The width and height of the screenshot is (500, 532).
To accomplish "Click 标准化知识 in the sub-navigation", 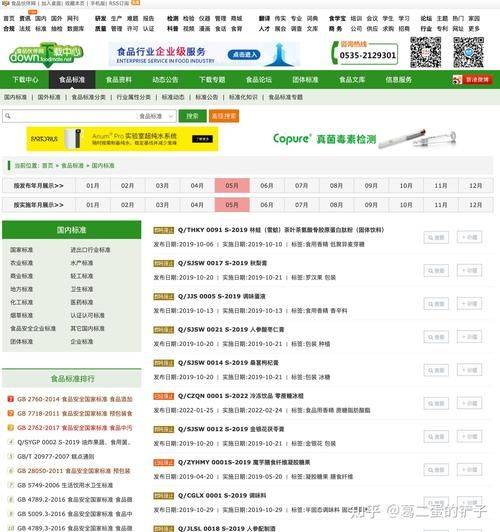I will [243, 97].
